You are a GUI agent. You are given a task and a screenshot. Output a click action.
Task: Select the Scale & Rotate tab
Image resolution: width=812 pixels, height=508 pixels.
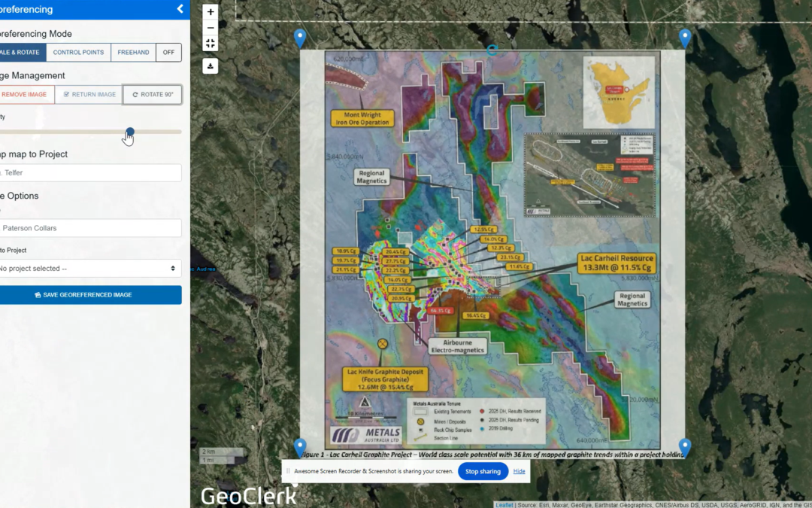(x=22, y=52)
